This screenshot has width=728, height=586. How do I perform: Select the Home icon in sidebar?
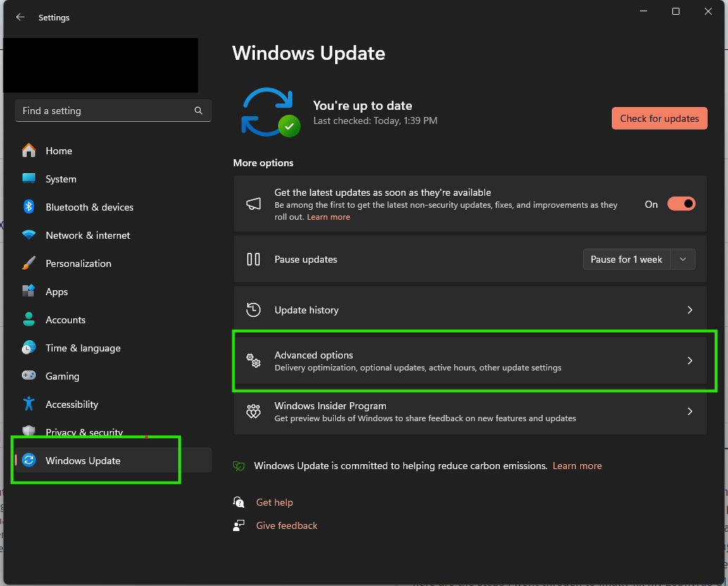pyautogui.click(x=29, y=150)
